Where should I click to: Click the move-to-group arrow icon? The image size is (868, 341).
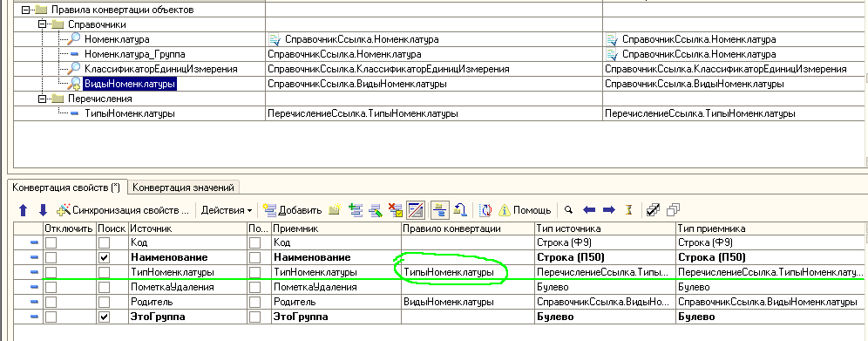point(460,210)
